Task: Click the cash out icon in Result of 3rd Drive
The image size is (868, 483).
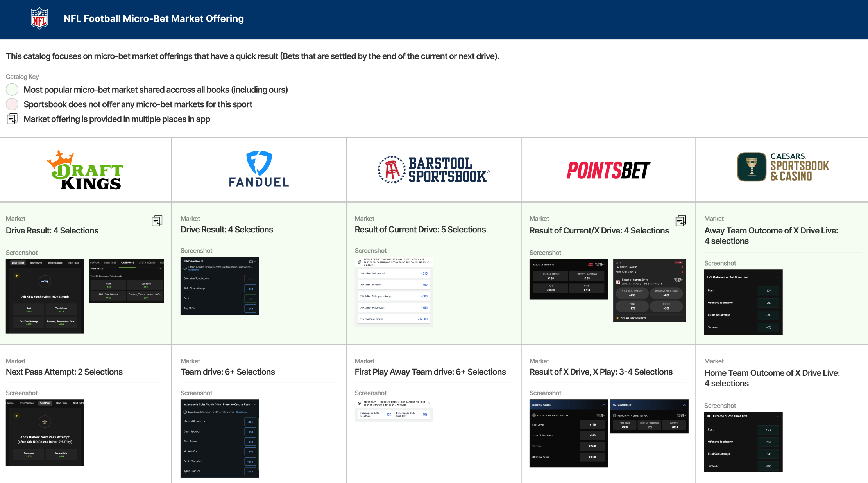Action: pyautogui.click(x=600, y=264)
